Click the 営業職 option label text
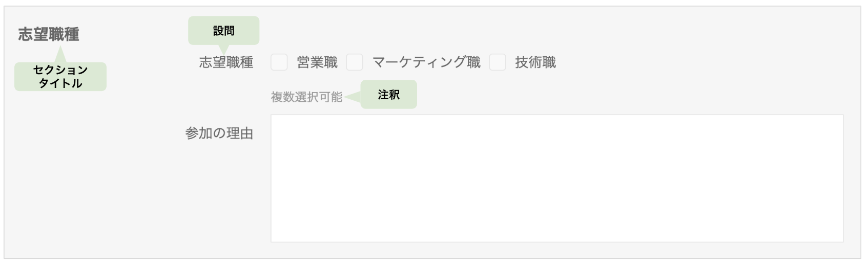The image size is (868, 268). [317, 62]
